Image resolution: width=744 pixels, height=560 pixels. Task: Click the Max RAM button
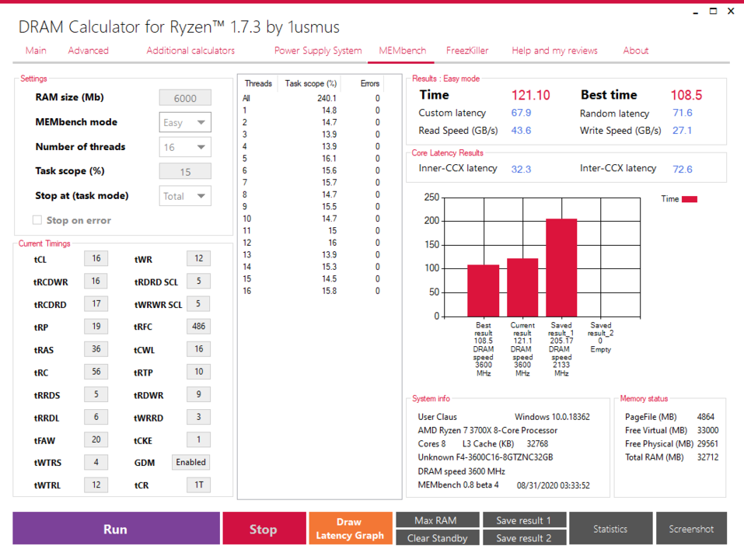click(438, 520)
